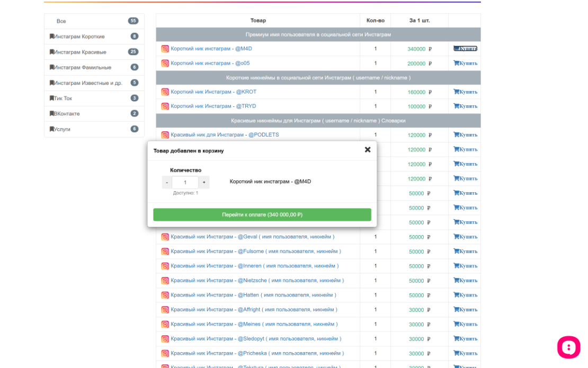Click the Кол-во column header
This screenshot has height=368, width=588.
[x=376, y=21]
